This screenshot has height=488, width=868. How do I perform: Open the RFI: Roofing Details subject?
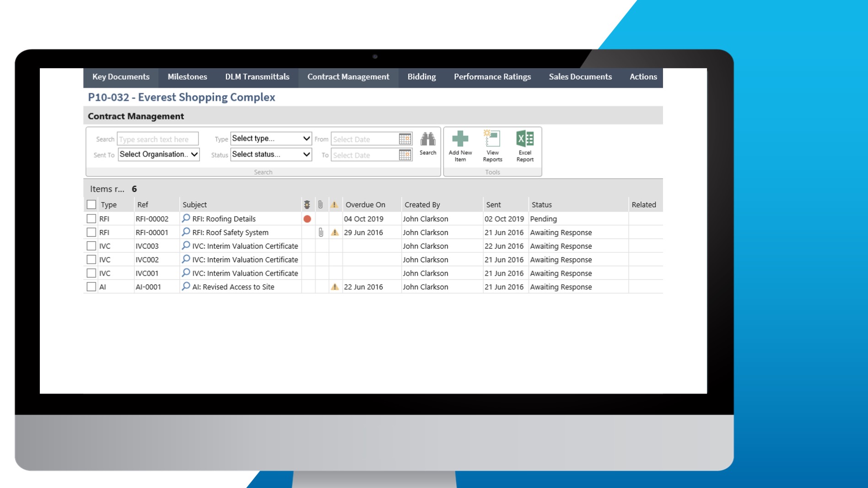coord(224,219)
